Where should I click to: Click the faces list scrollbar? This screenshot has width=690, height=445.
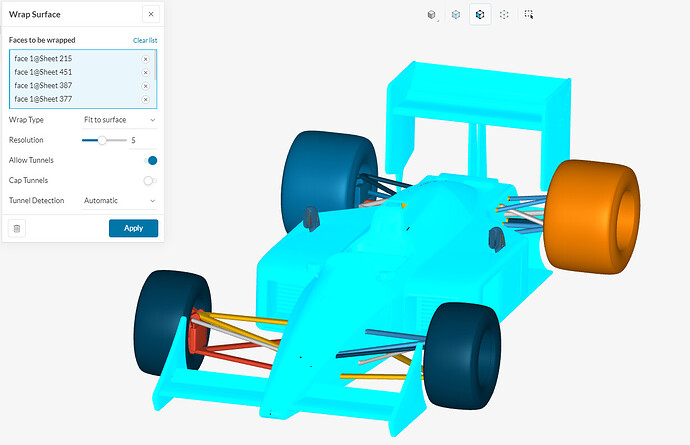click(155, 66)
